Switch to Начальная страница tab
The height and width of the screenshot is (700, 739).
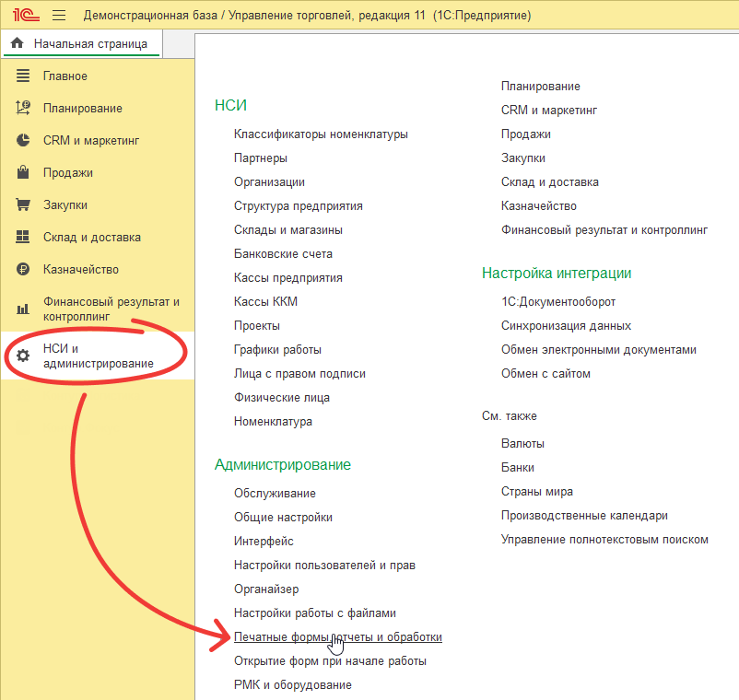(82, 44)
